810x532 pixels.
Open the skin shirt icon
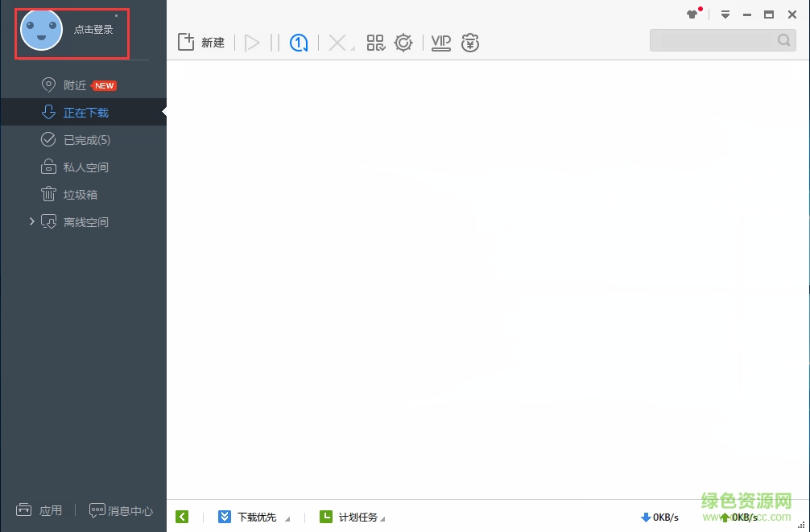click(692, 14)
